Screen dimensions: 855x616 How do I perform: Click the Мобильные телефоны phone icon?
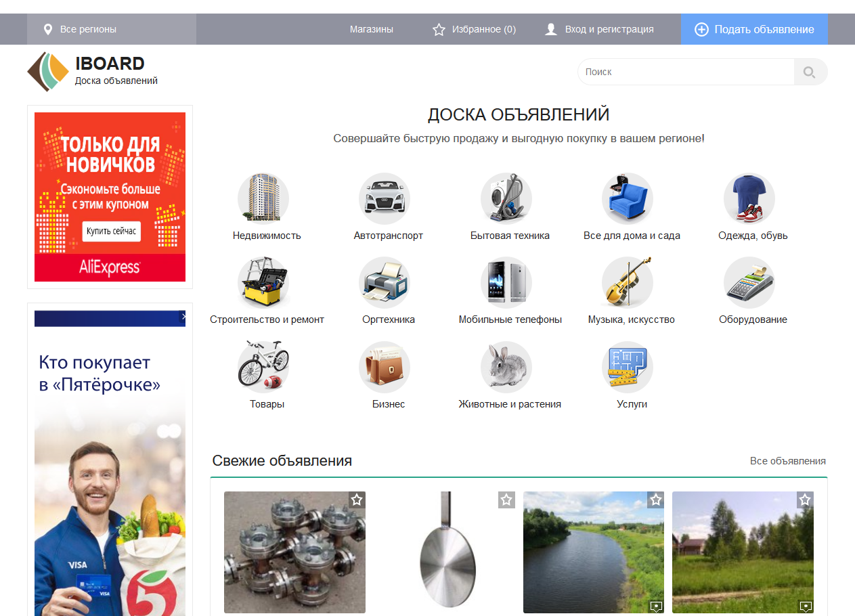(x=506, y=282)
